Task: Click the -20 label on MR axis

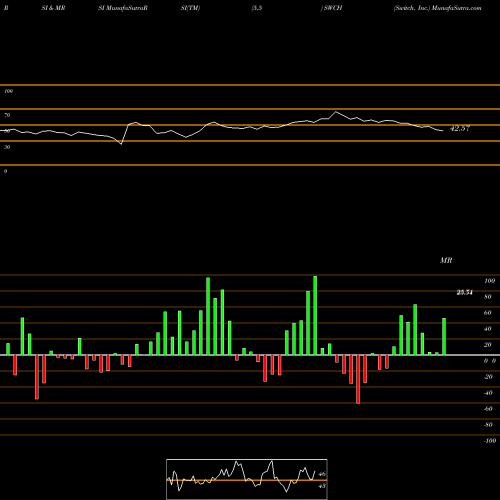Action: click(488, 377)
